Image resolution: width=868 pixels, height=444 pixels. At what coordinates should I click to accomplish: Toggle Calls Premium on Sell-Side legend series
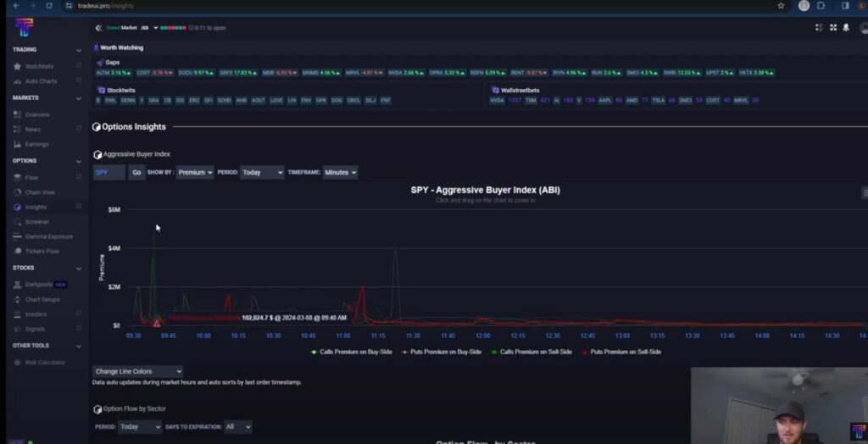click(531, 352)
